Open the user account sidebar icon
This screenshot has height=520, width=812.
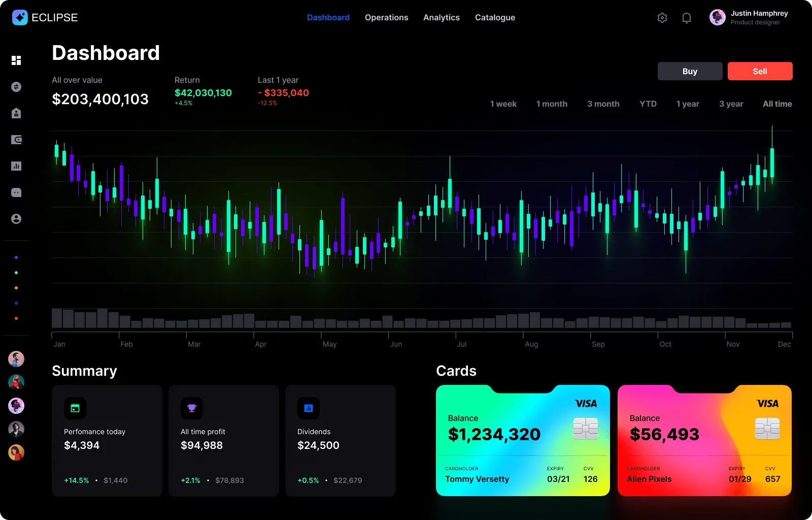pyautogui.click(x=16, y=219)
